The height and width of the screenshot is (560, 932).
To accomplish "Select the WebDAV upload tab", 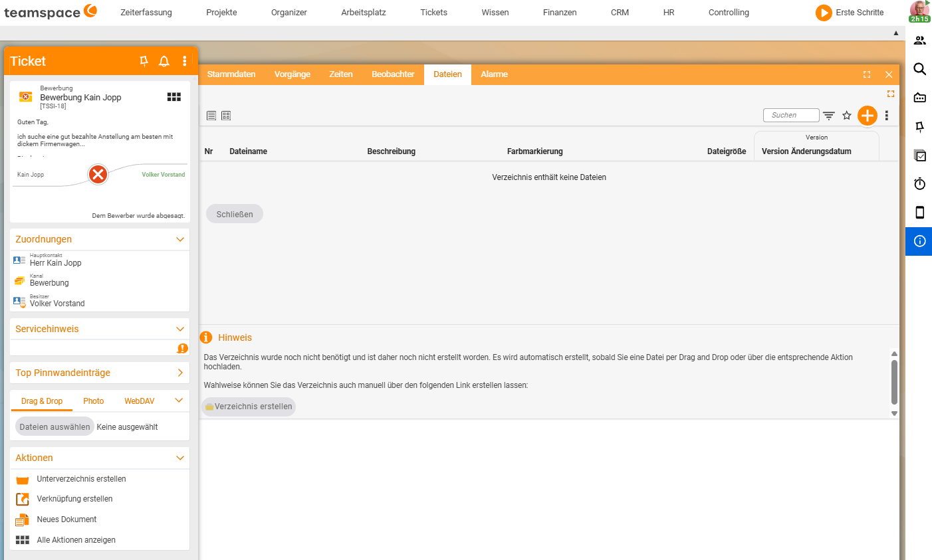I will [x=140, y=401].
